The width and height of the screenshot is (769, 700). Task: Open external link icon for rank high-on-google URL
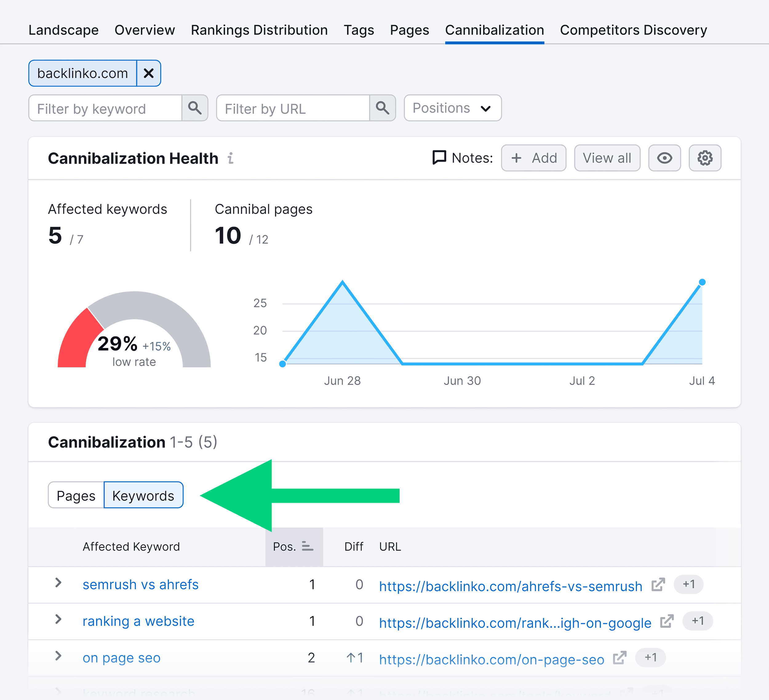(x=667, y=621)
